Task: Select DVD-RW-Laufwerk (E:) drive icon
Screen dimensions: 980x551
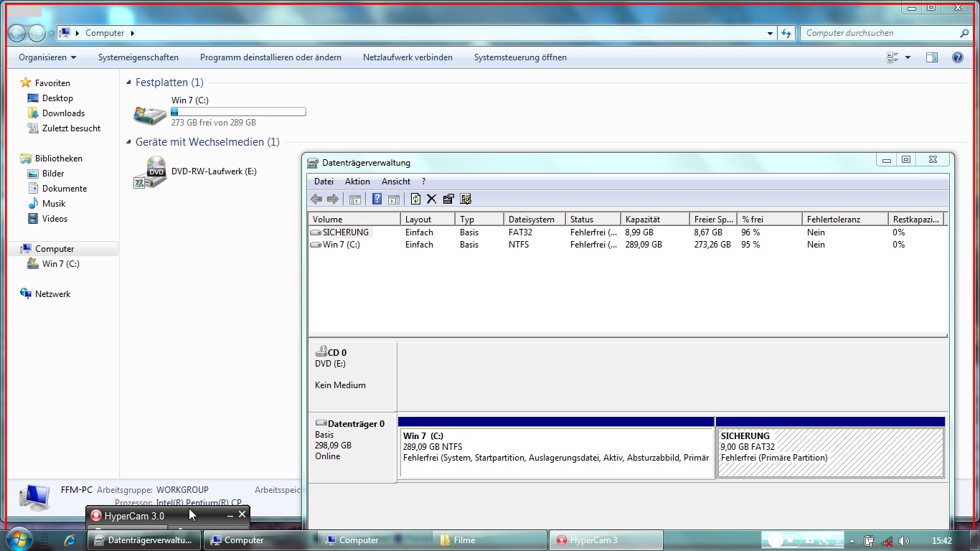Action: pos(149,172)
